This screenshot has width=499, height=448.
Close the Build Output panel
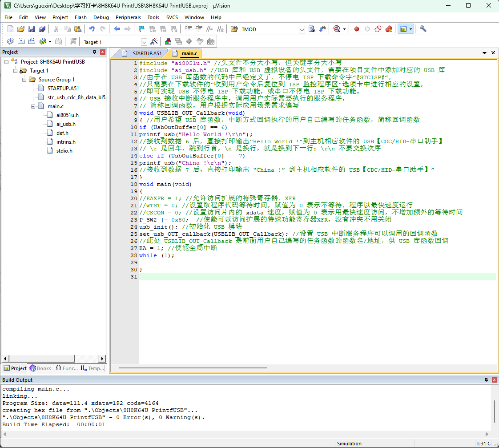point(494,380)
